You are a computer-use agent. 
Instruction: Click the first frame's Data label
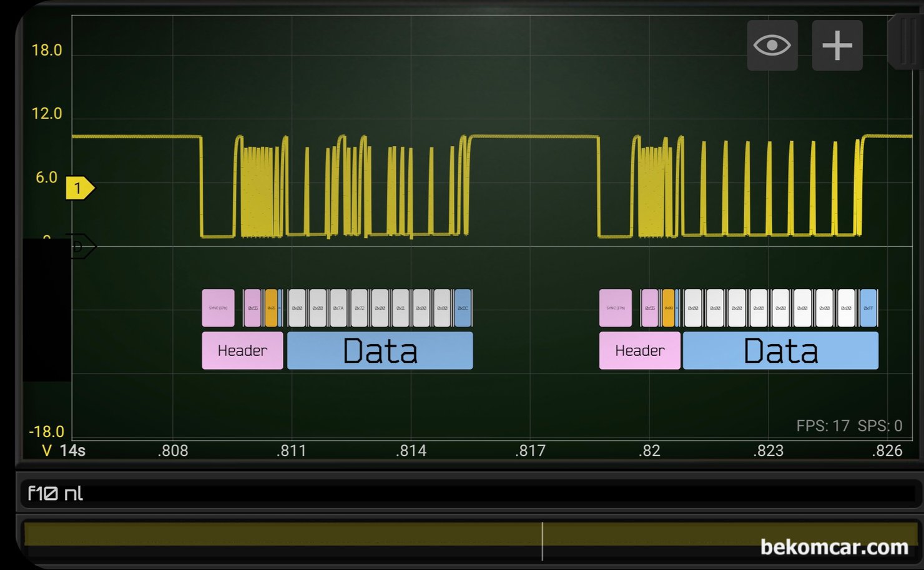pyautogui.click(x=380, y=350)
